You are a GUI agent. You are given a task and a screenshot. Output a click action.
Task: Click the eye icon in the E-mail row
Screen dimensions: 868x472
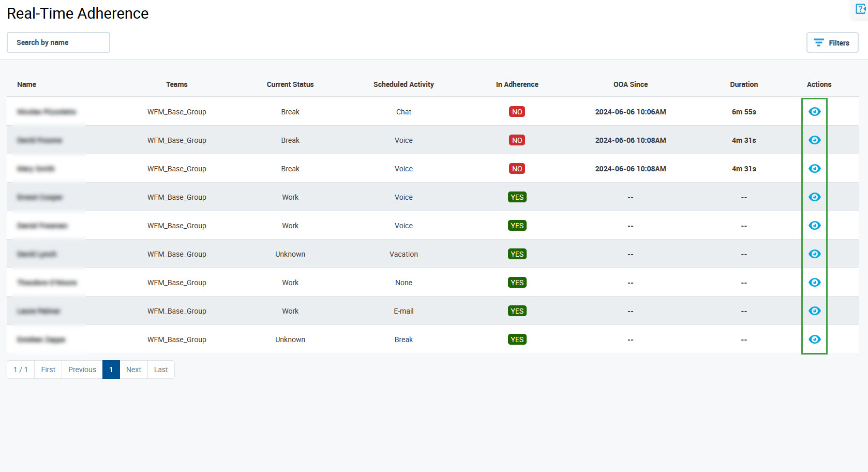(x=814, y=311)
